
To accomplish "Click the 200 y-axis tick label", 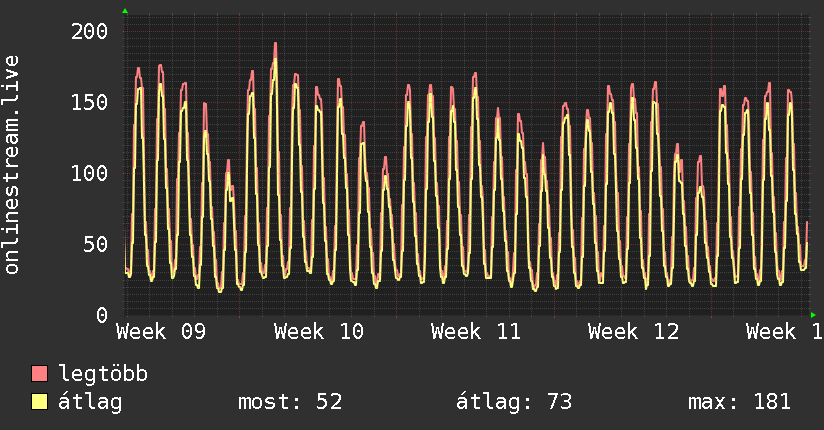I will click(x=89, y=32).
